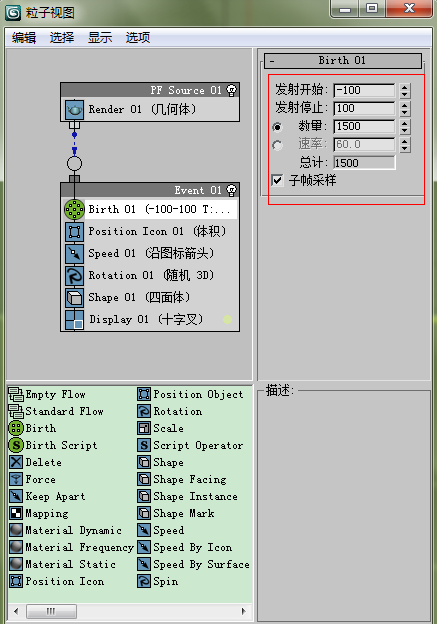Close the 粒子视图 window

coord(409,9)
